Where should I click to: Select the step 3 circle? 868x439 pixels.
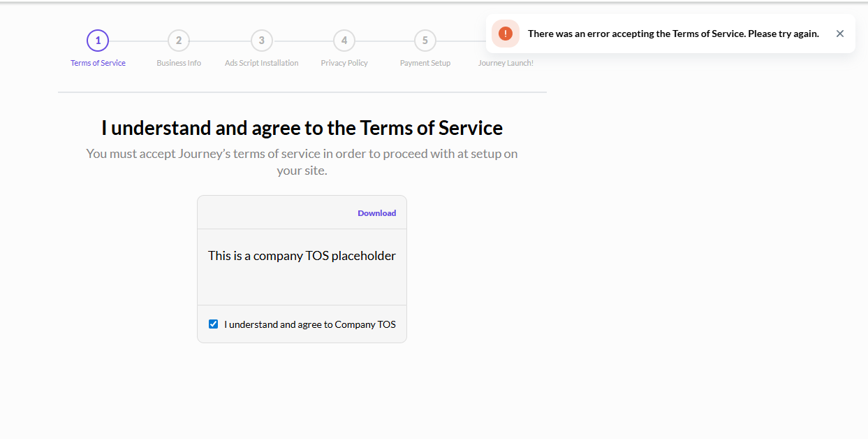point(262,41)
